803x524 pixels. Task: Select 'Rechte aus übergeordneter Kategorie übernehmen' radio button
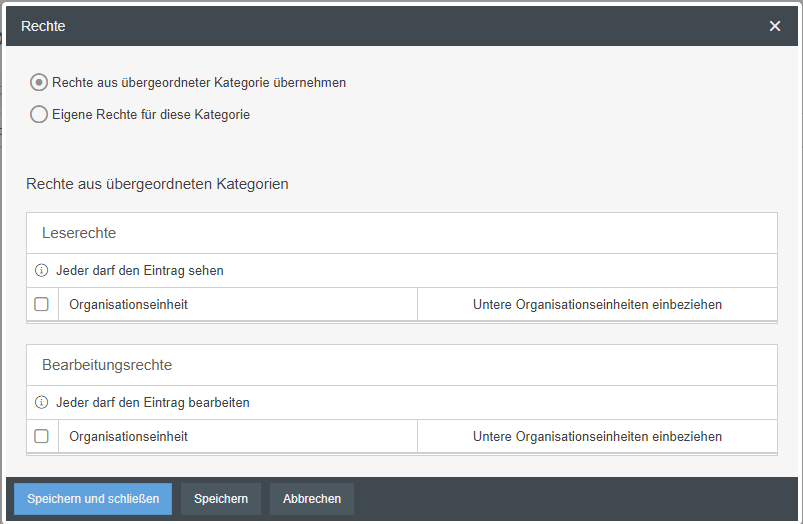point(39,83)
